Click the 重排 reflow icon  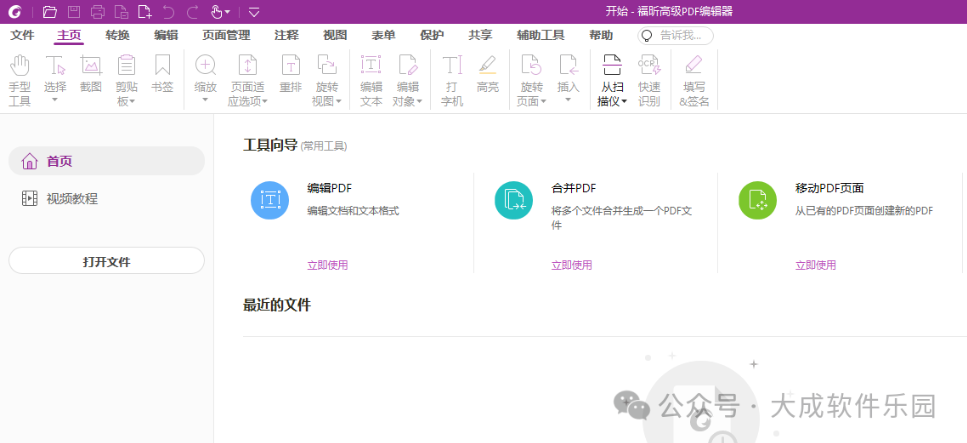coord(290,74)
